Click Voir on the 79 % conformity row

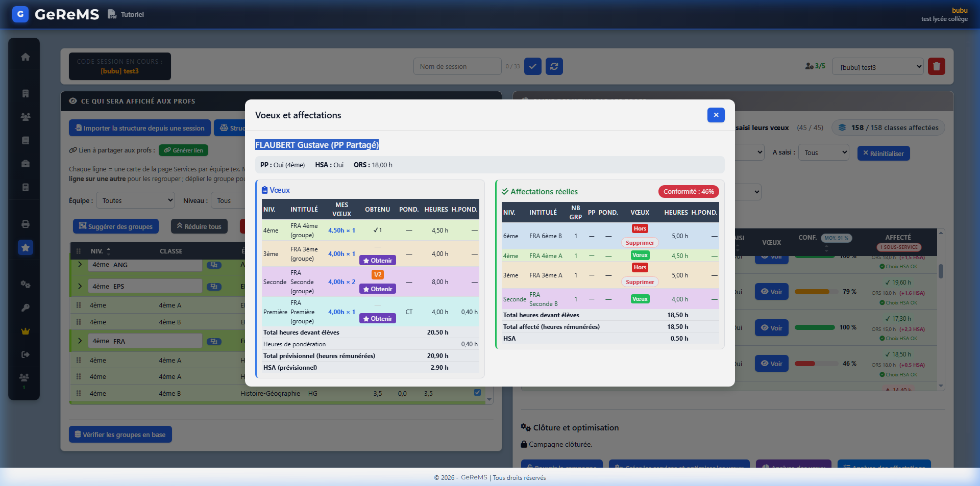[x=772, y=292]
